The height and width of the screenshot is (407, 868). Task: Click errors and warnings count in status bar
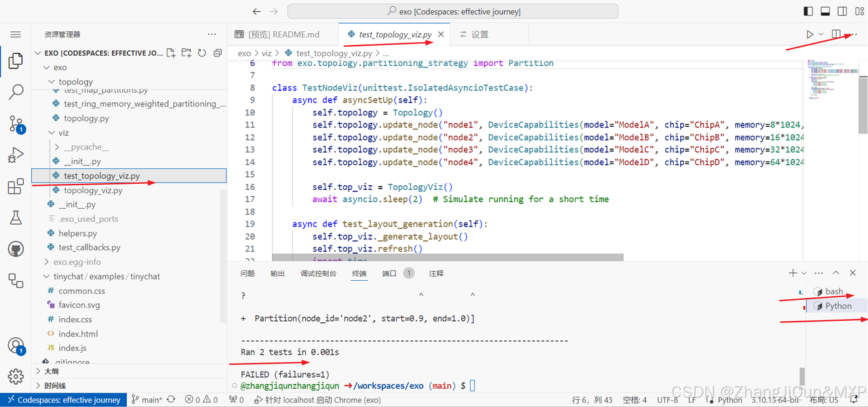click(x=201, y=400)
